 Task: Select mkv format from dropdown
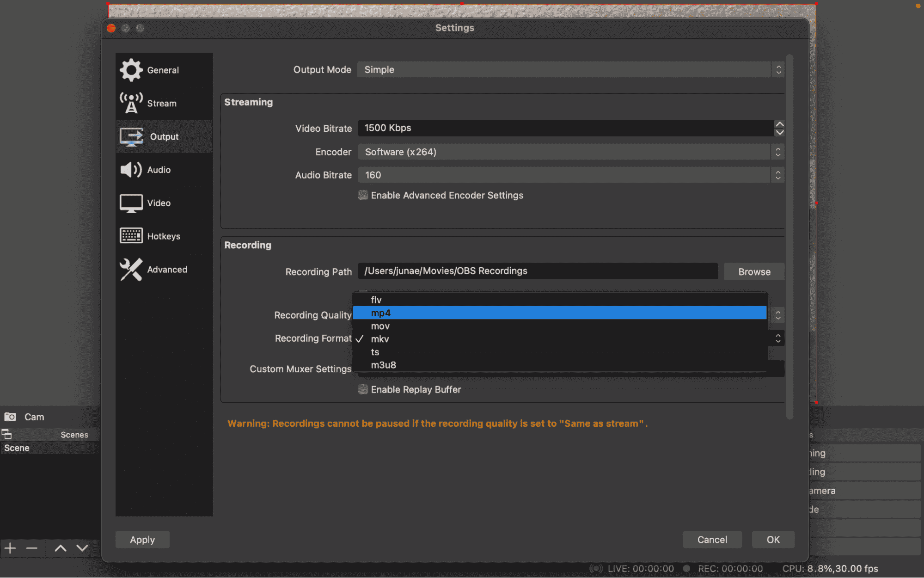(380, 339)
